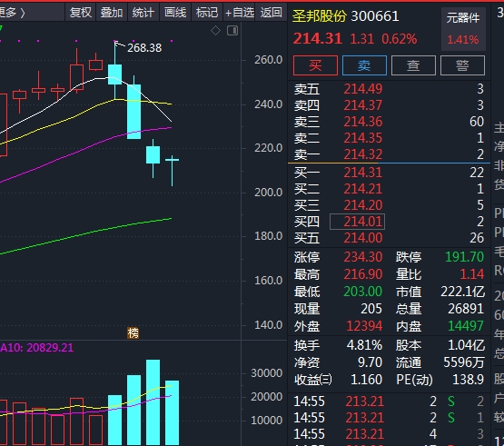Screen dimensions: 504x446
Task: Click 流通 value 5596万
Action: [464, 362]
